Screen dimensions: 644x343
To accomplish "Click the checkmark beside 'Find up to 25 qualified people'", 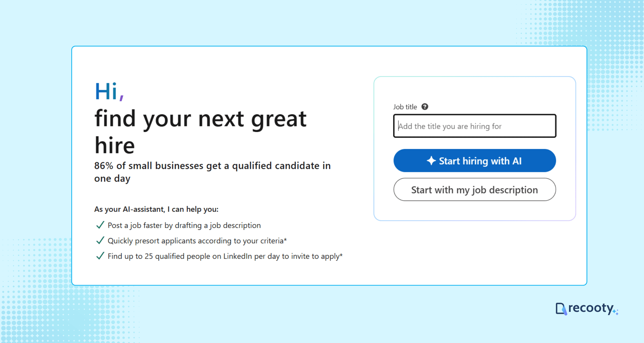I will (100, 256).
